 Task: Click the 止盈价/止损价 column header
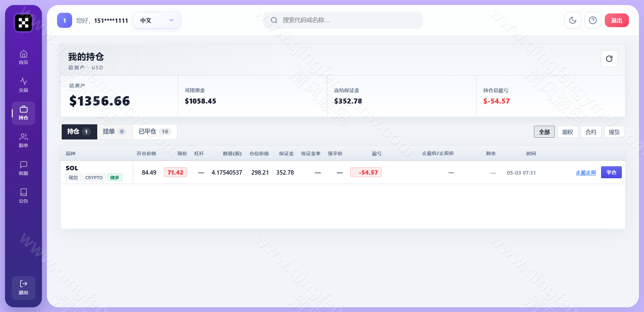[438, 153]
